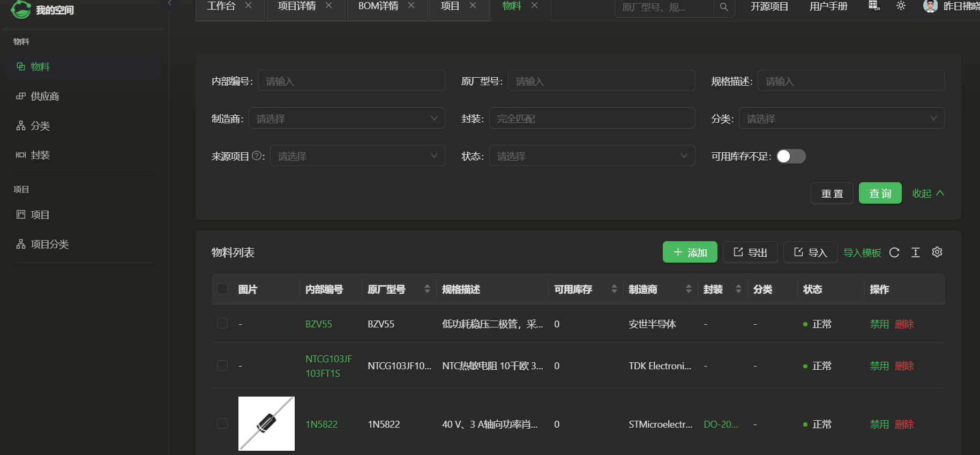Click the search magnifier icon in the top bar

(x=724, y=7)
